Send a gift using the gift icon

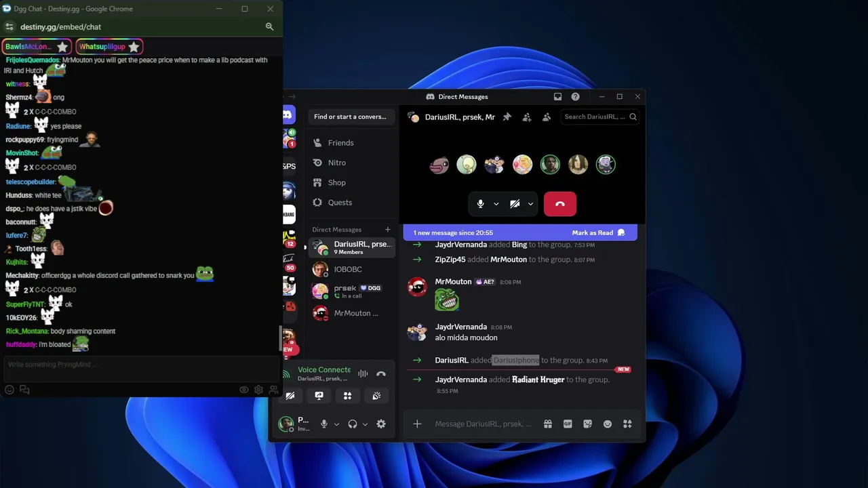pos(548,424)
